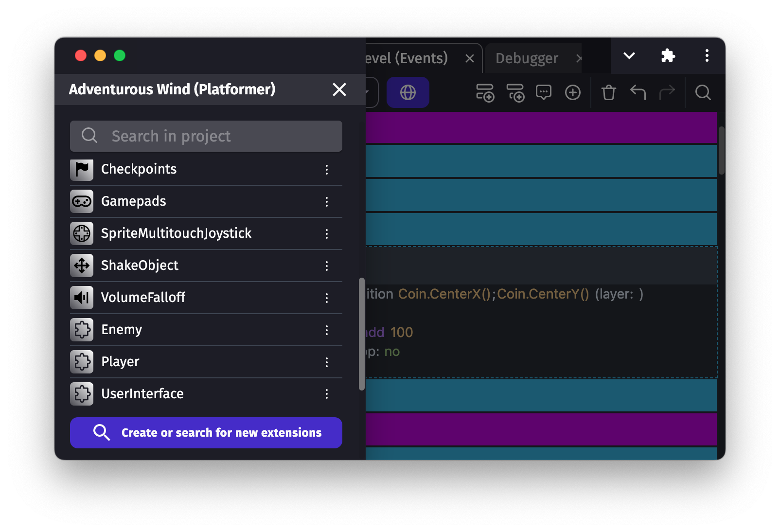Viewport: 780px width, 532px height.
Task: Open options menu for Gamepads extension
Action: (327, 202)
